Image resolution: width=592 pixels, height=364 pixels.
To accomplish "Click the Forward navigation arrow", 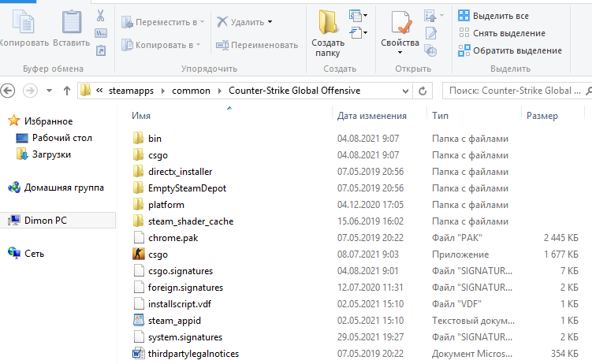I will coord(30,91).
